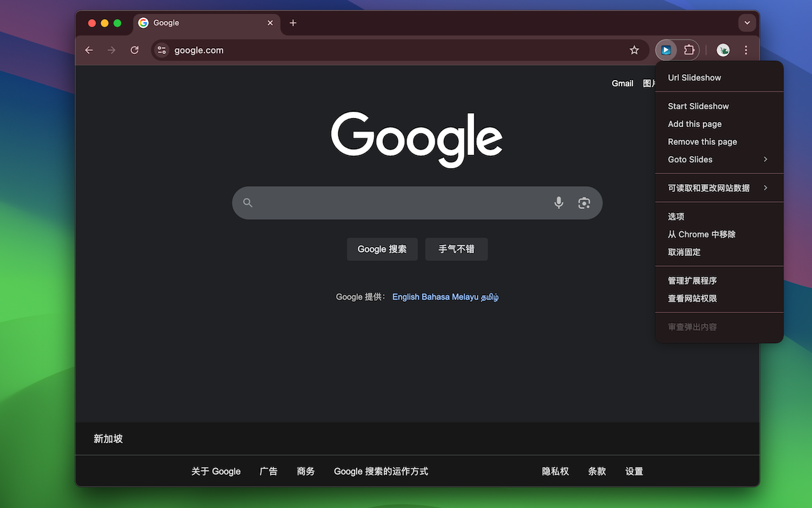Viewport: 812px width, 508px height.
Task: Open 关于 Google link
Action: (x=216, y=471)
